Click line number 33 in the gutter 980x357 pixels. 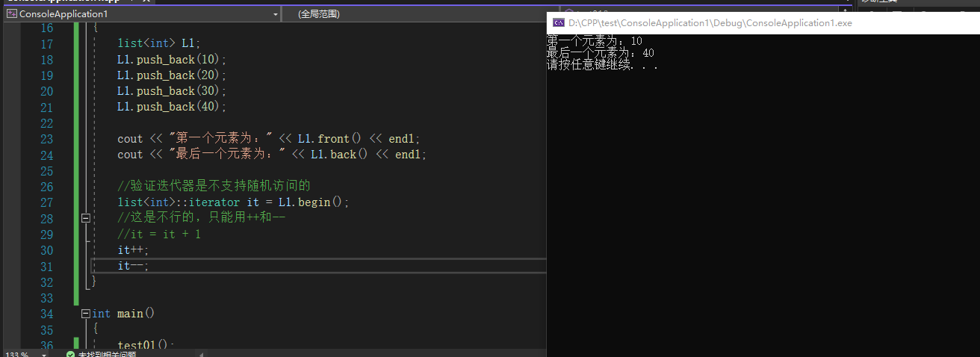(x=46, y=298)
